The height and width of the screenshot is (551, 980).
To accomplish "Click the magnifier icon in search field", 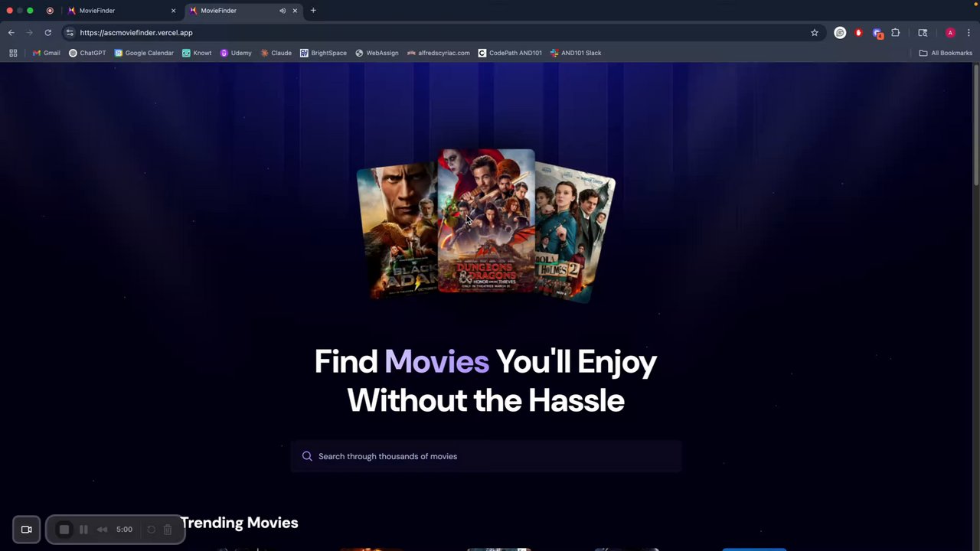I will tap(307, 456).
